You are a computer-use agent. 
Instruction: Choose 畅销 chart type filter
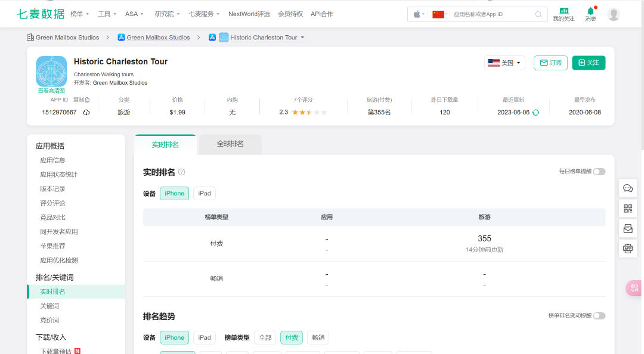318,337
